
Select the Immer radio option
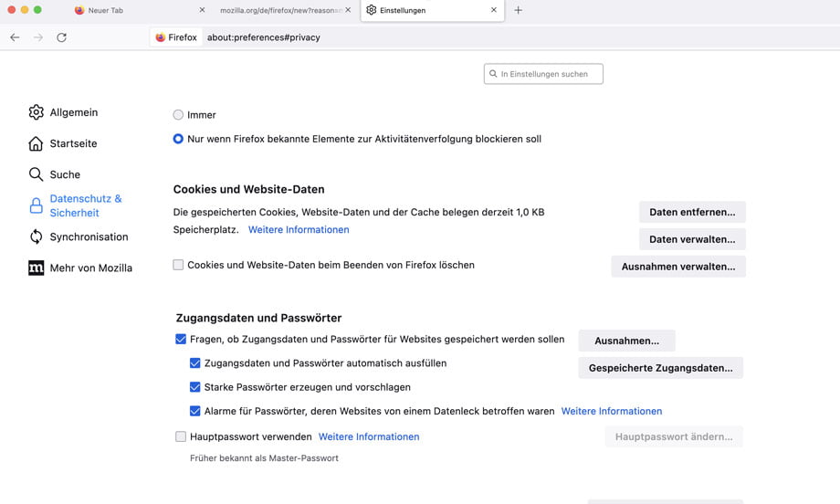[x=178, y=115]
